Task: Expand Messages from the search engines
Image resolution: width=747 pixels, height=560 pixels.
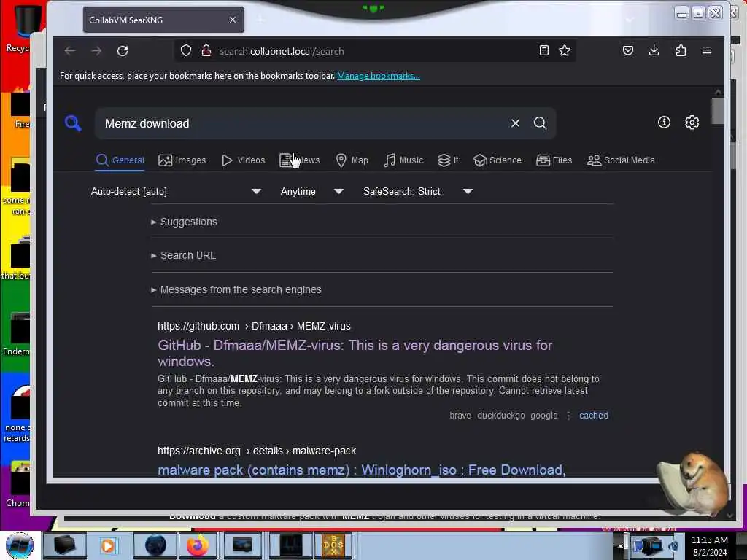Action: (x=236, y=289)
